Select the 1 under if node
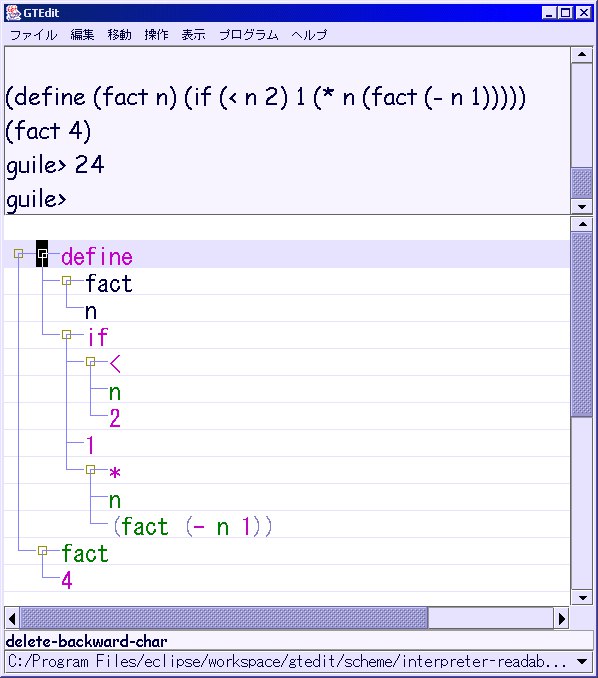 point(90,445)
